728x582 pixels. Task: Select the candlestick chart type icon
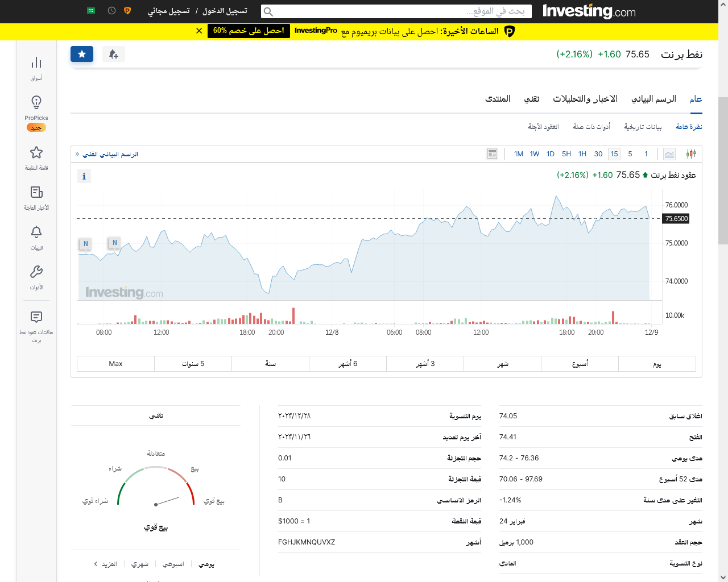(x=691, y=154)
